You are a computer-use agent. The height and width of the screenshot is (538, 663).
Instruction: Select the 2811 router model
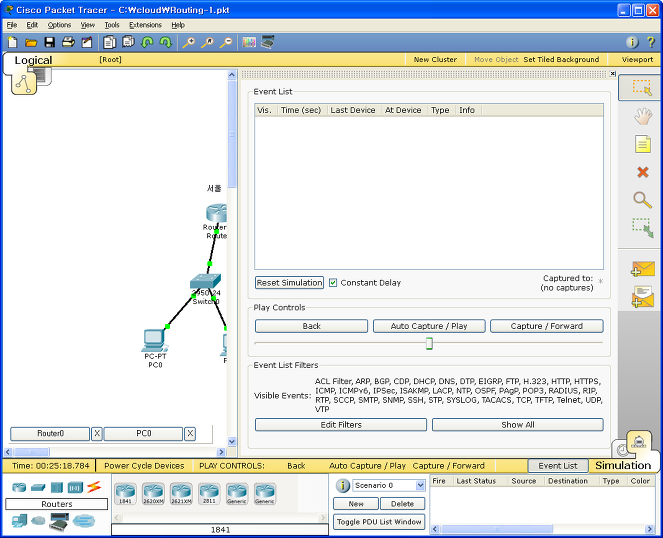click(x=209, y=494)
